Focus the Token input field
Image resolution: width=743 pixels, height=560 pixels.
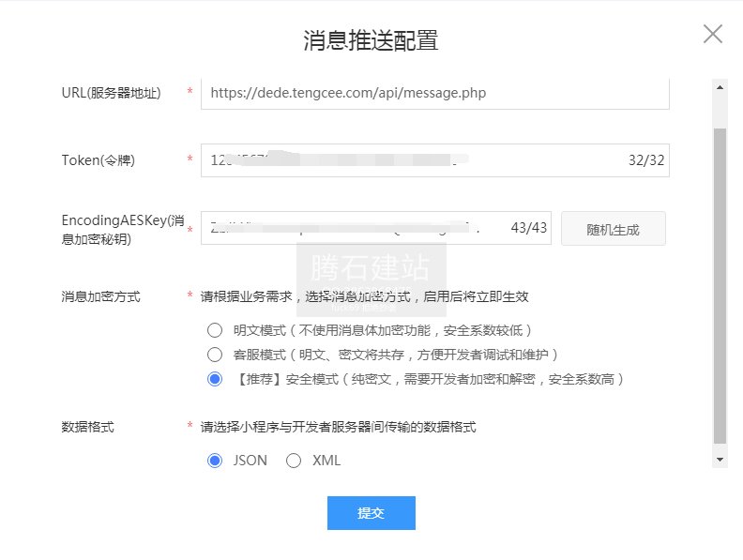(413, 160)
